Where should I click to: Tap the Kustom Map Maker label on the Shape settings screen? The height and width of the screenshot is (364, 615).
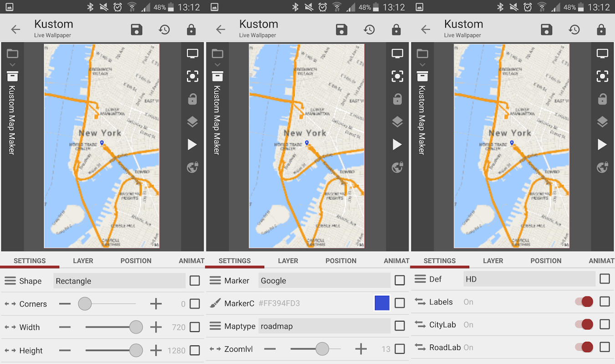(12, 120)
